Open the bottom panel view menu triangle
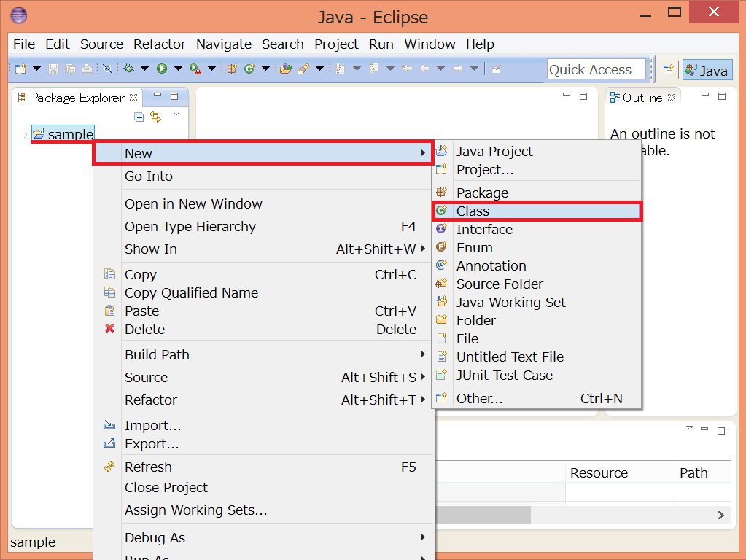This screenshot has height=560, width=746. (690, 428)
